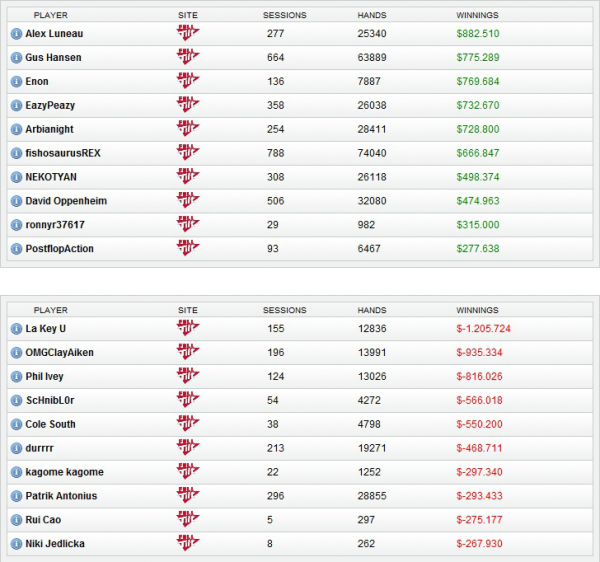Image resolution: width=600 pixels, height=562 pixels.
Task: Click SESSIONS column header in top table
Action: pos(284,16)
